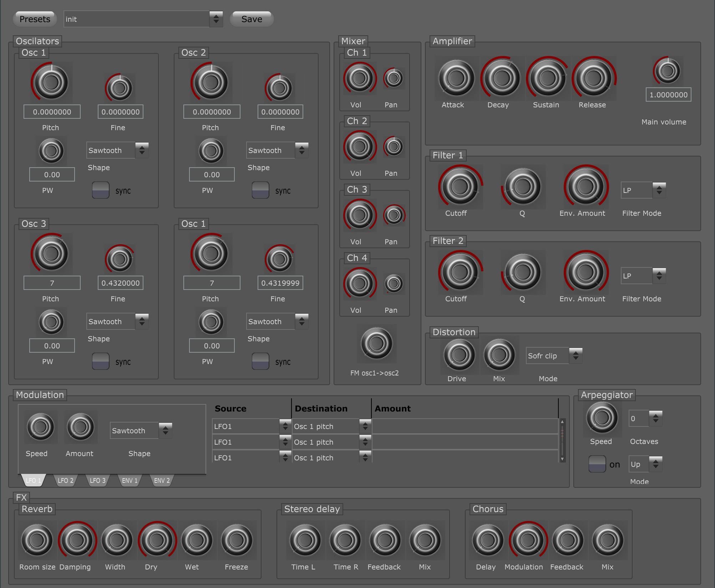
Task: Toggle the Osc 3 sync switch
Action: 101,361
